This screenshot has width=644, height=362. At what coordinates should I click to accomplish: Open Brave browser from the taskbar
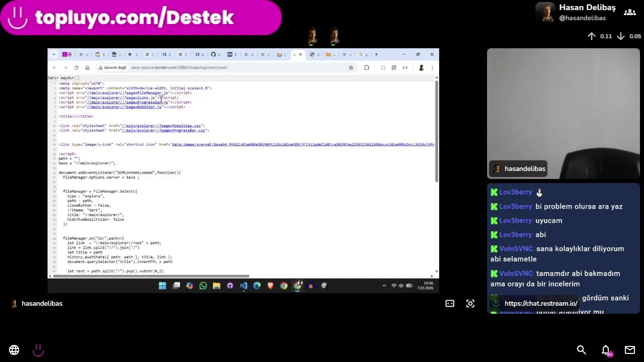tap(270, 286)
